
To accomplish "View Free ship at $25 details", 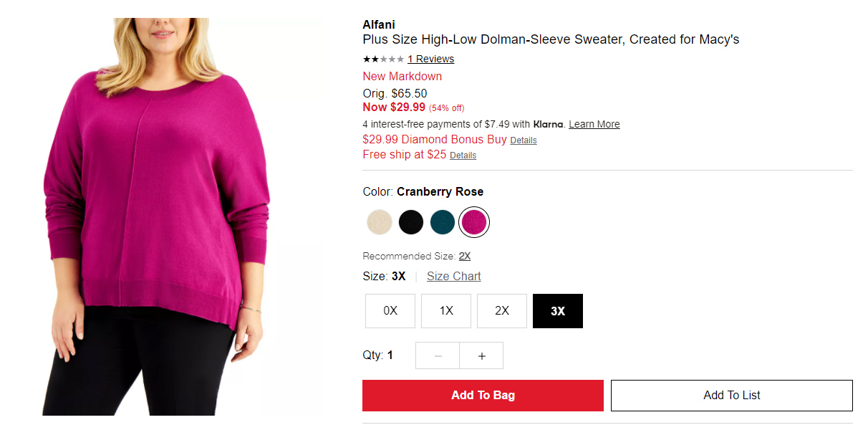I will click(463, 156).
